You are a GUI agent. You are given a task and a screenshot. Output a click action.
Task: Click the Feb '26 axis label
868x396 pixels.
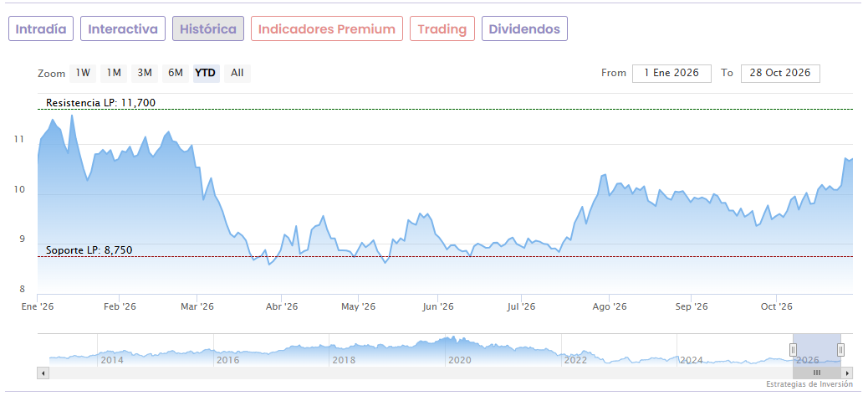click(120, 306)
